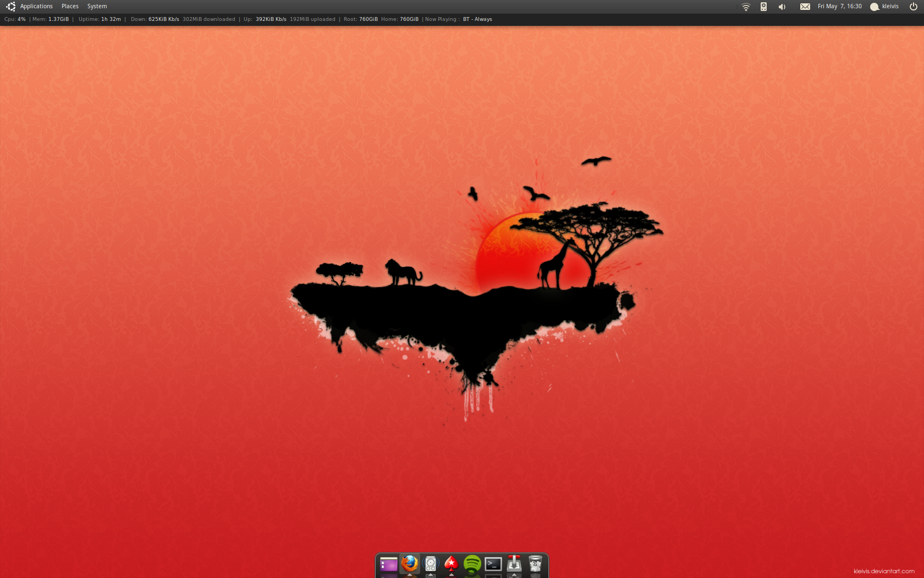
Task: Open the Transmission download dock icon
Action: pyautogui.click(x=514, y=564)
